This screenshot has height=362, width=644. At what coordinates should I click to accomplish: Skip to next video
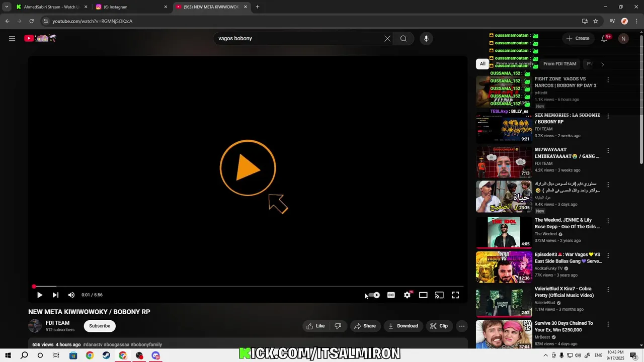click(x=55, y=295)
